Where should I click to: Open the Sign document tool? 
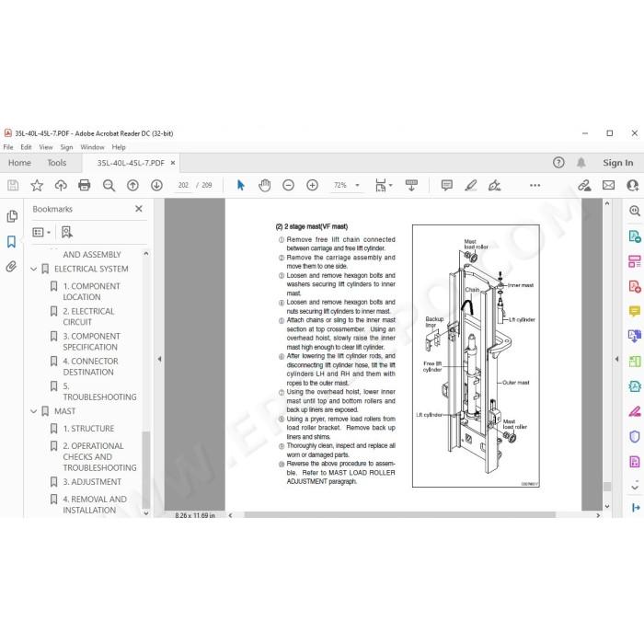coord(495,185)
